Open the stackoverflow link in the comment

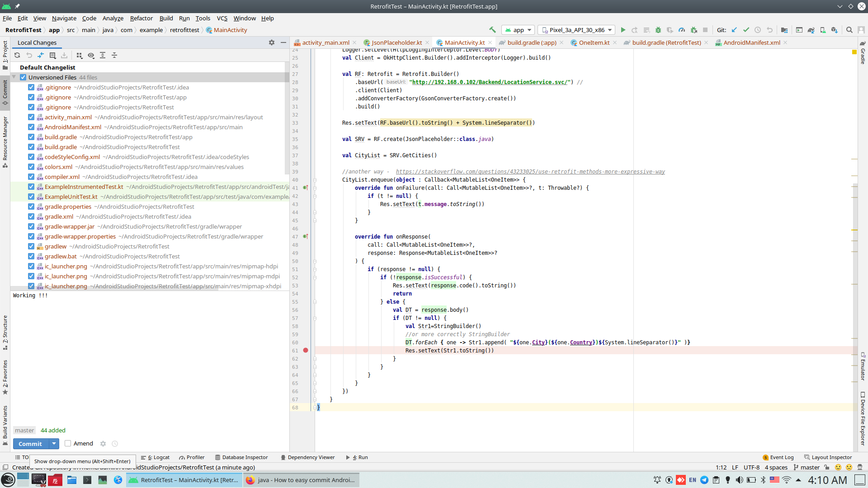click(530, 172)
